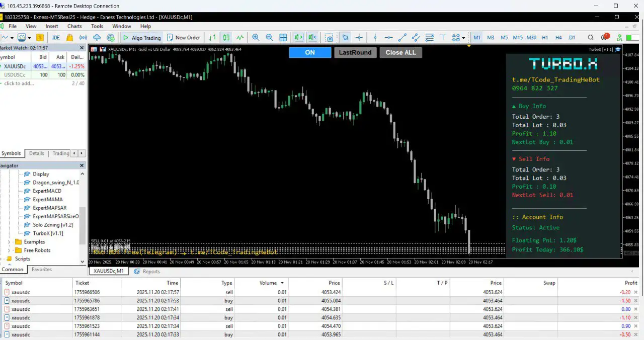644x340 pixels.
Task: Click the chart screenshot camera icon
Action: point(329,38)
